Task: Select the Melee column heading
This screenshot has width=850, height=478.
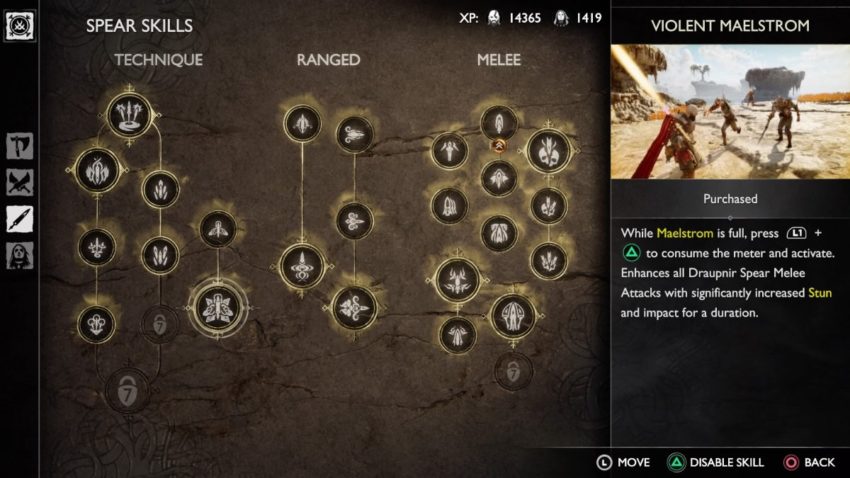Action: pyautogui.click(x=499, y=60)
